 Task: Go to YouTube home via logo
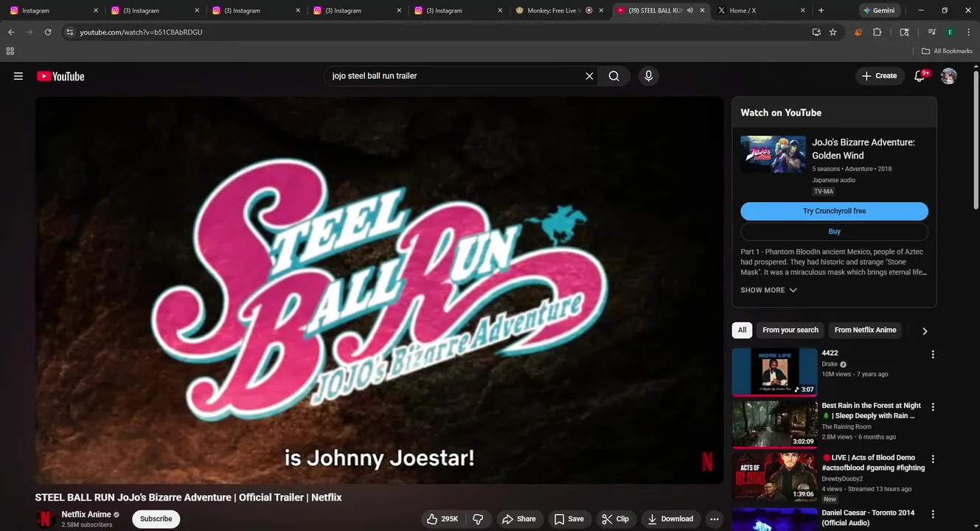(x=60, y=76)
